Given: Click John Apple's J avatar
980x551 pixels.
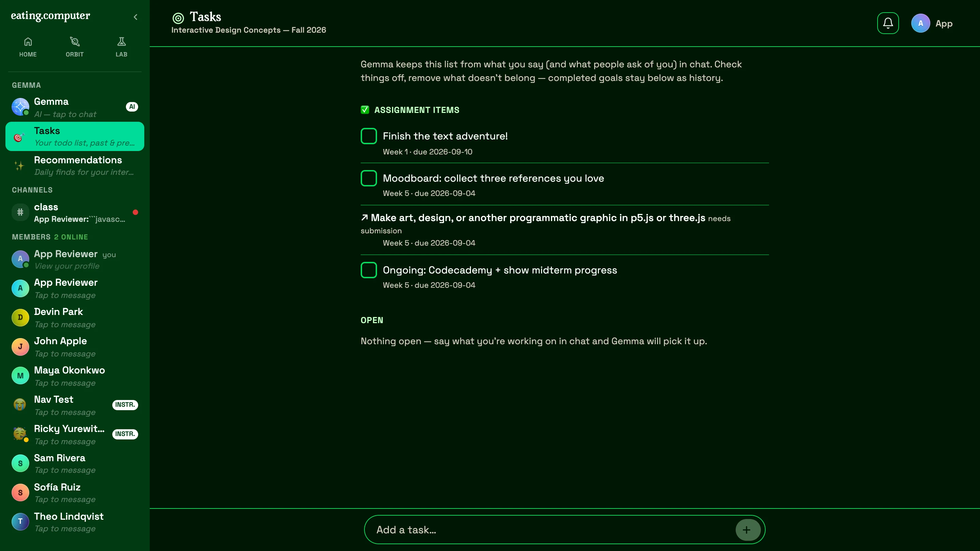Looking at the screenshot, I should tap(20, 347).
